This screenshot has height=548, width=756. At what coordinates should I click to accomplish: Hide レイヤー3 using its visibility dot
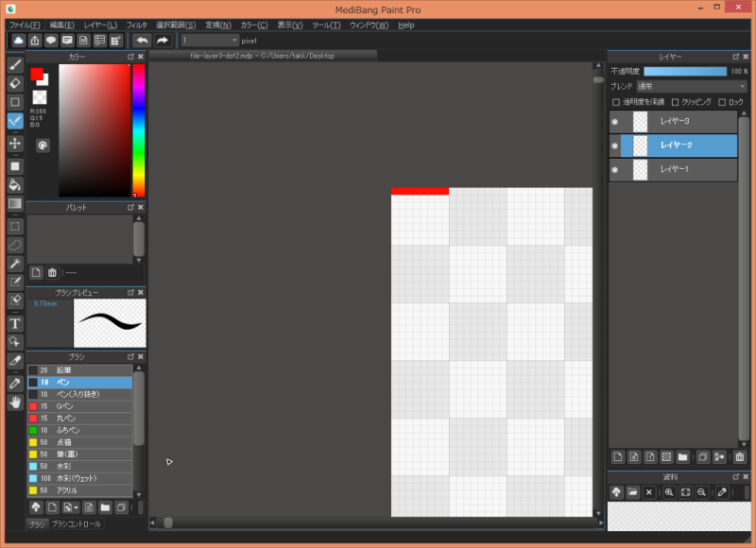[615, 122]
